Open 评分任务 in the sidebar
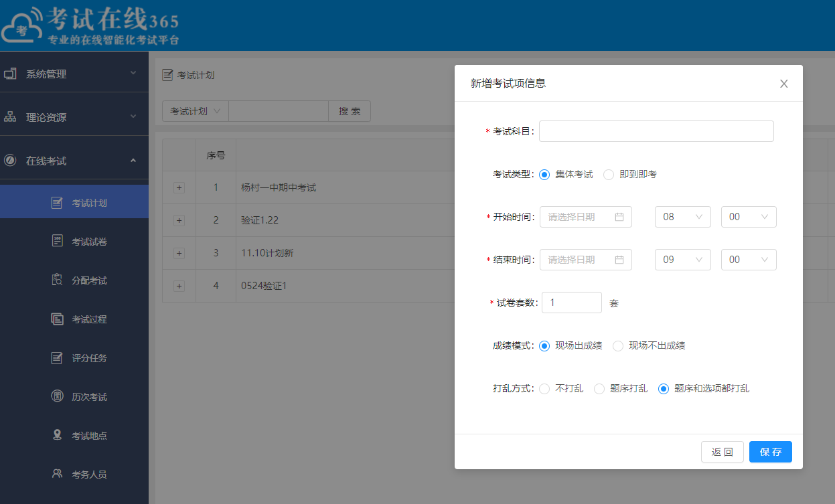The height and width of the screenshot is (504, 835). point(74,358)
